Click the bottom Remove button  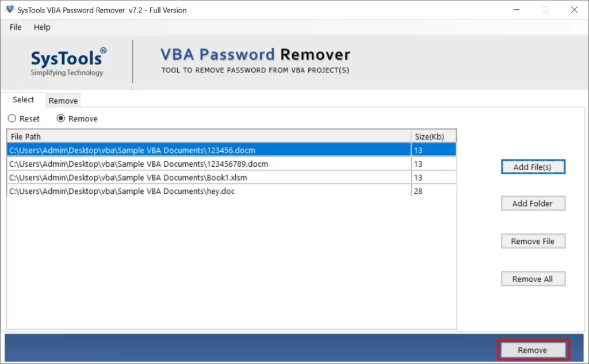(x=533, y=350)
